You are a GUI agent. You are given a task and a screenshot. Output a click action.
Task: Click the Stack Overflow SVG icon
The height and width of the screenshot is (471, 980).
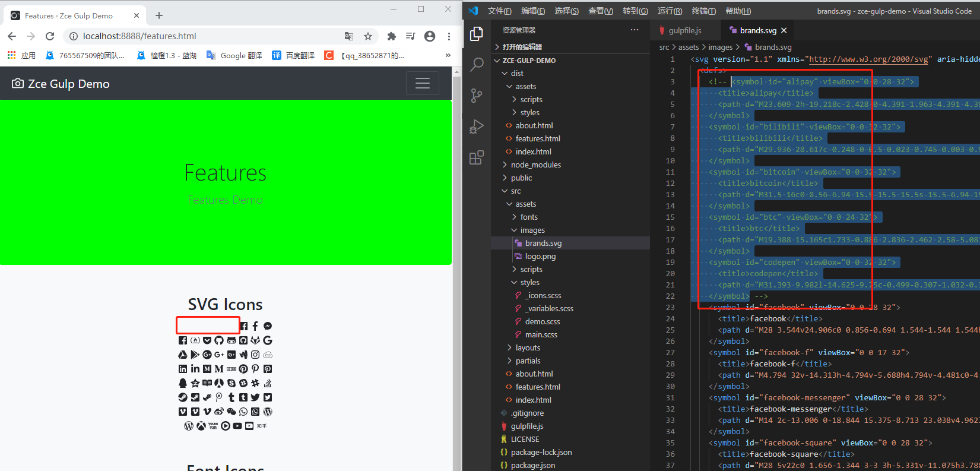click(x=268, y=383)
